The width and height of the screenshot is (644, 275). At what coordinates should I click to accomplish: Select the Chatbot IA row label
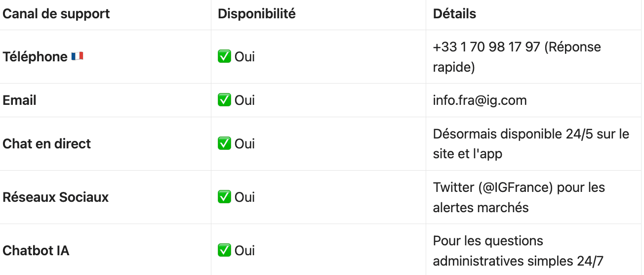click(36, 251)
